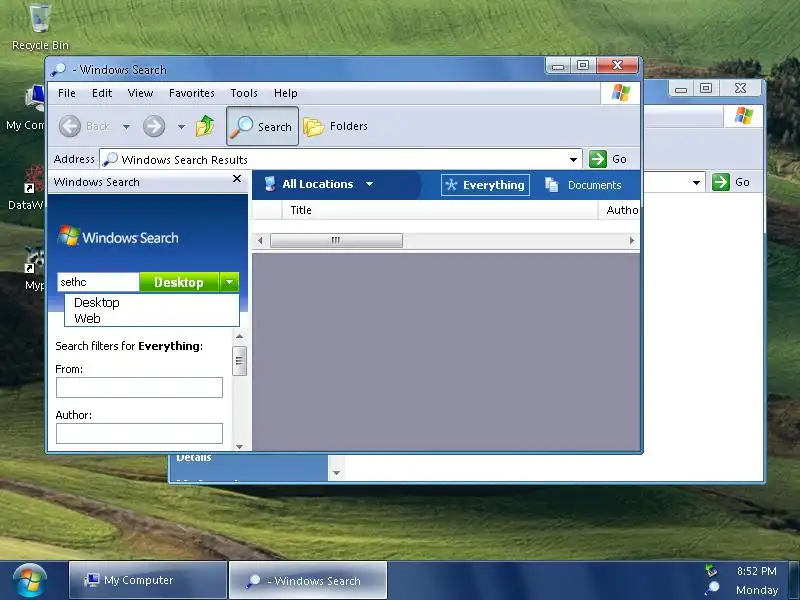Click the Back arrow toolbar icon
The image size is (800, 600).
coord(70,126)
